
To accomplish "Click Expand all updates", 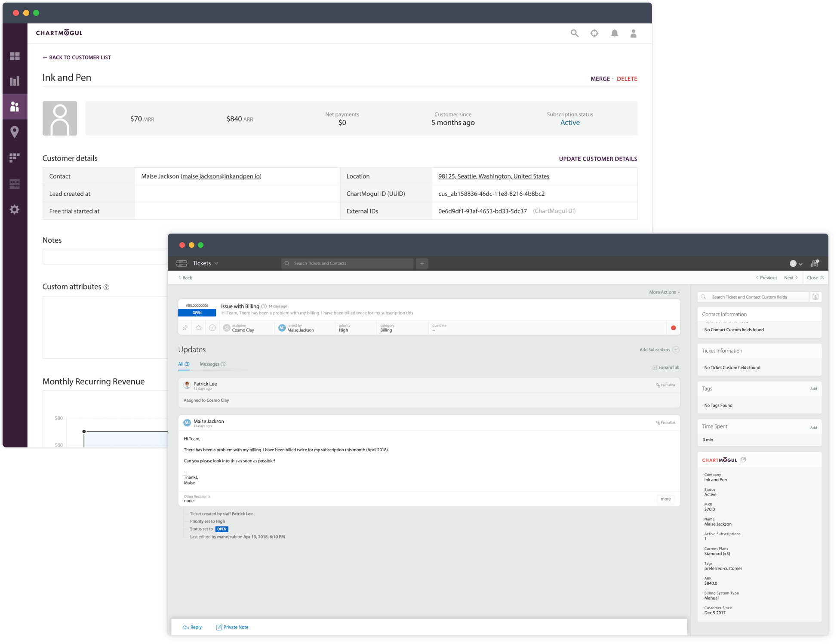I will [666, 367].
